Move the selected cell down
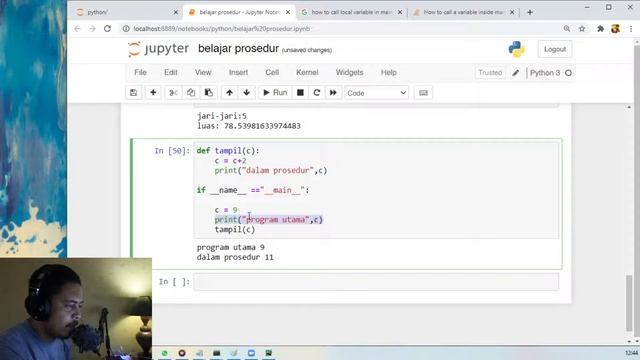 pos(247,93)
